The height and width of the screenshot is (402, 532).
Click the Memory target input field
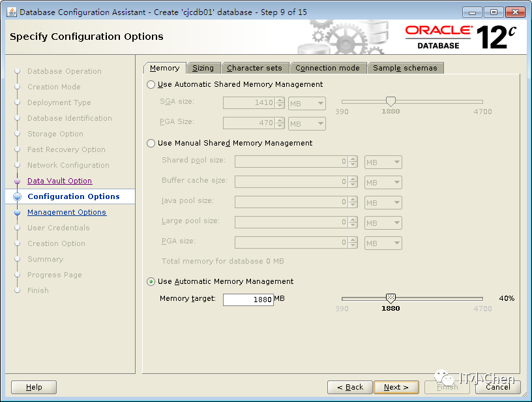pos(248,300)
